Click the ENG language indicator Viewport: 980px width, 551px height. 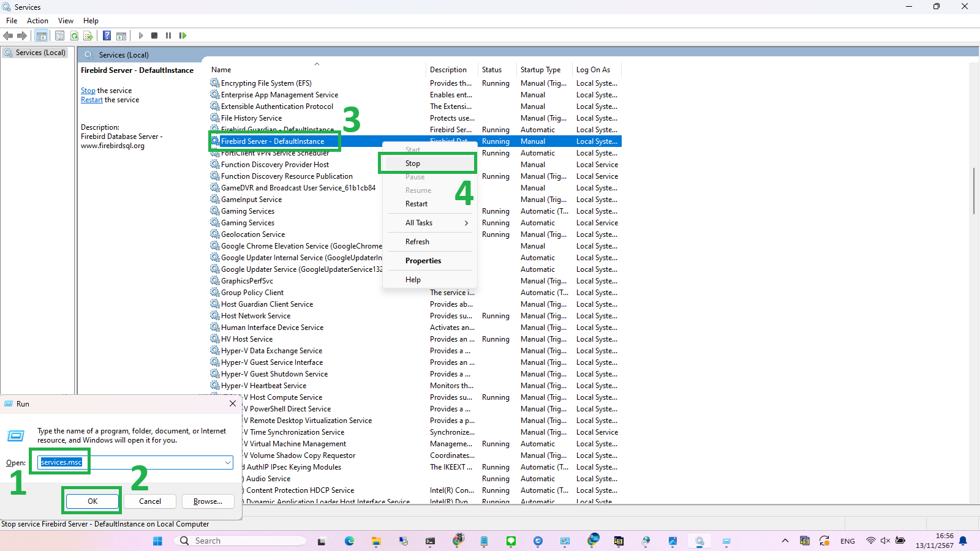[x=848, y=541]
